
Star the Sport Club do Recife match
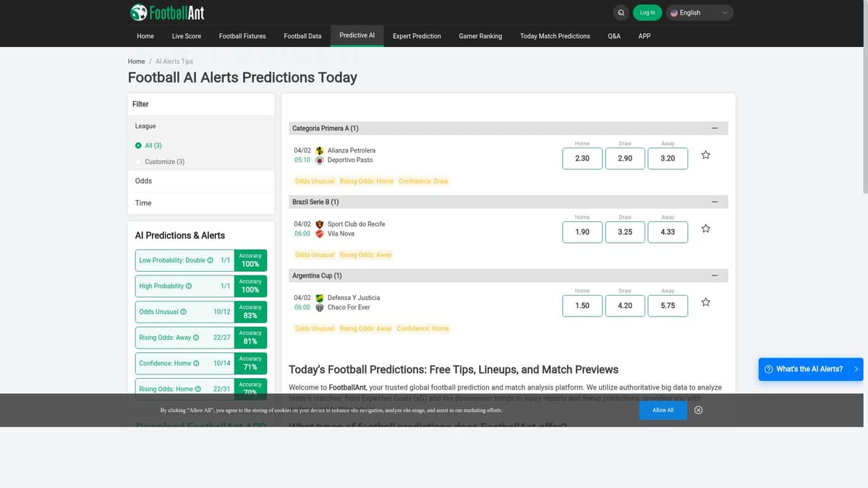[x=706, y=228]
